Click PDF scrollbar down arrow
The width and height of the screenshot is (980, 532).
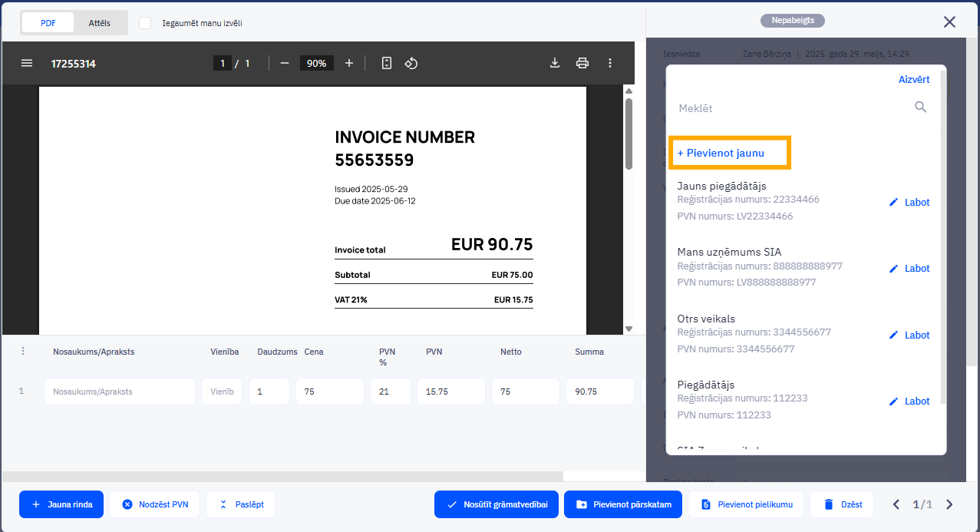pyautogui.click(x=629, y=329)
